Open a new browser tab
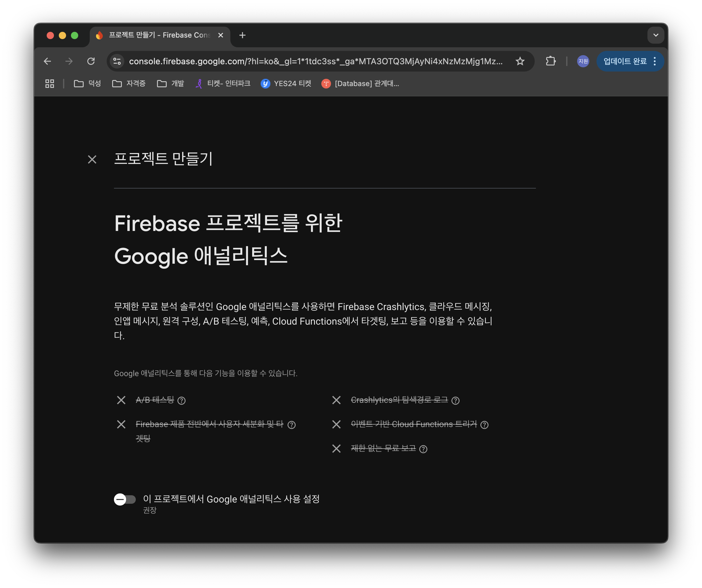702x588 pixels. tap(242, 35)
